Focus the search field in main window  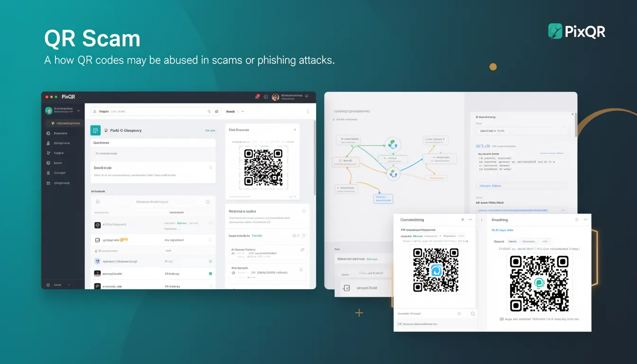tap(155, 111)
